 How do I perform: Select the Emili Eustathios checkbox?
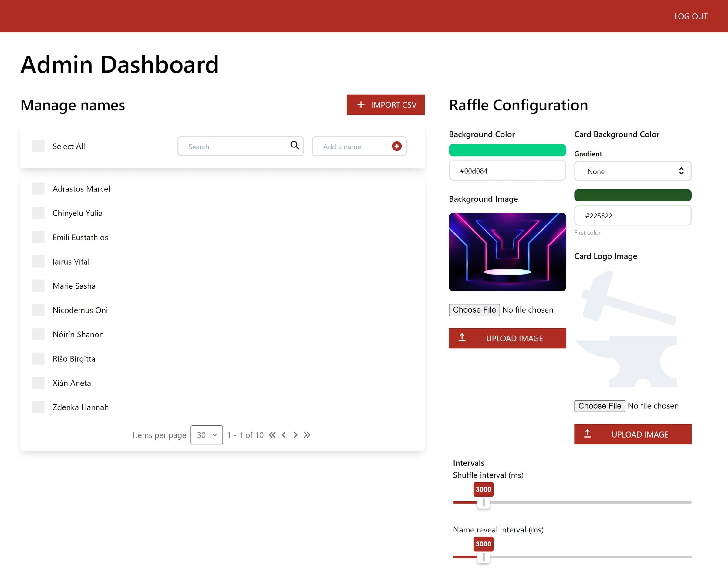point(38,237)
